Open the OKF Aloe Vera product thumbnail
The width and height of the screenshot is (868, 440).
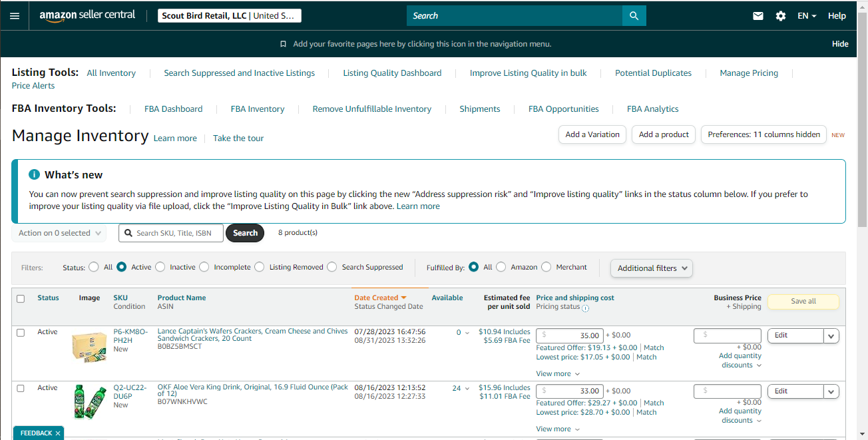coord(89,403)
